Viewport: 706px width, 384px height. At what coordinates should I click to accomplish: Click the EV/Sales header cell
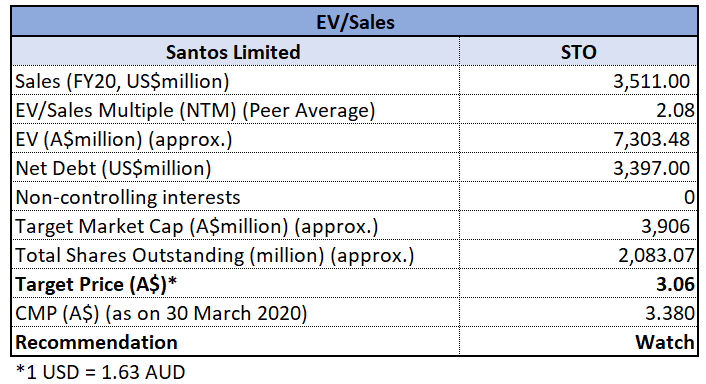(x=355, y=22)
